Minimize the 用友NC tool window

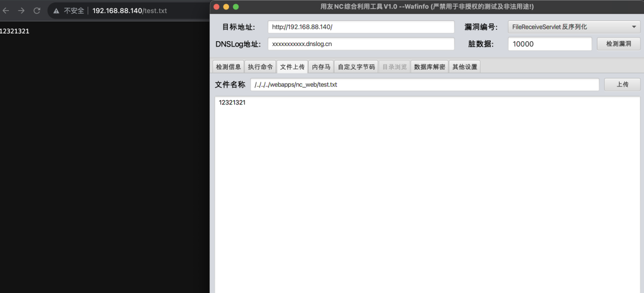(x=226, y=7)
